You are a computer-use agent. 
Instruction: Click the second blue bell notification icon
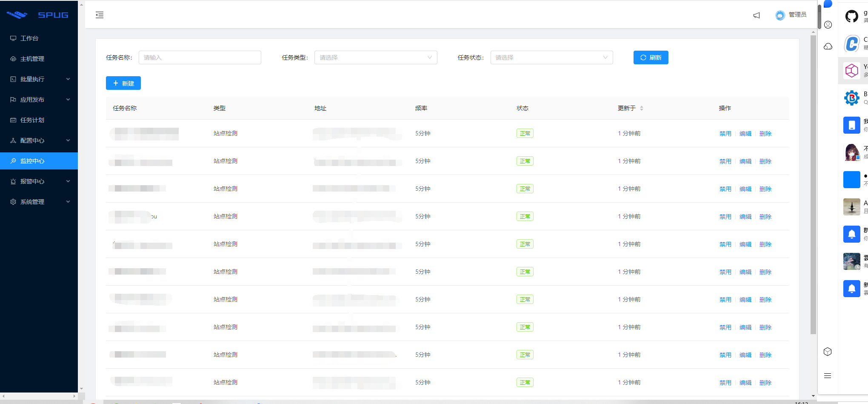click(852, 289)
